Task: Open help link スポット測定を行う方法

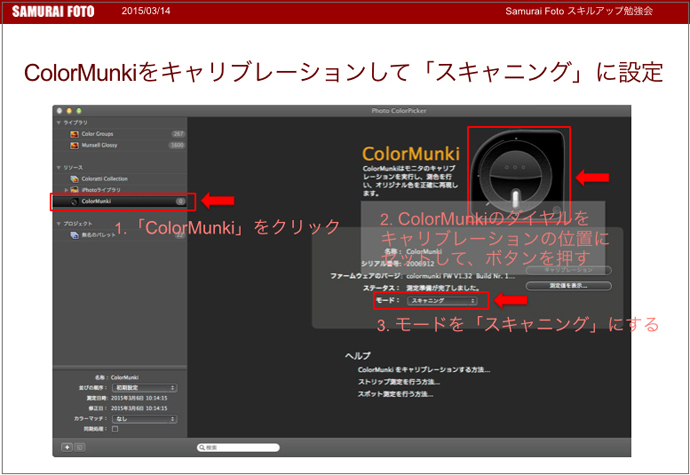Action: coord(395,394)
